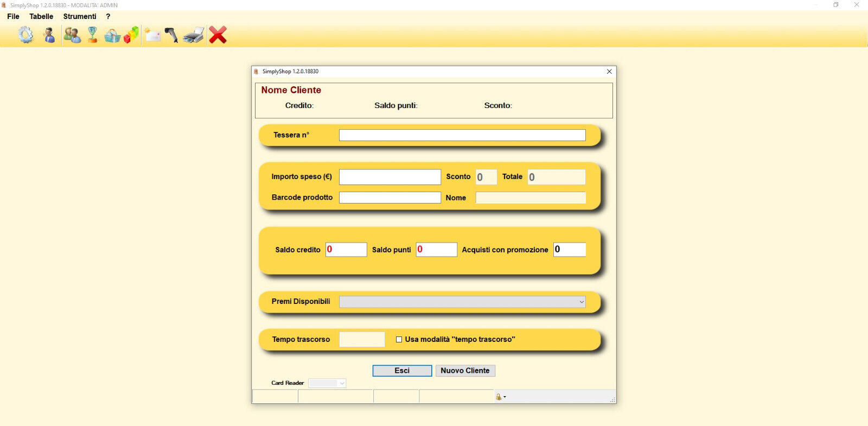Click the printer toolbar icon
Viewport: 868px width, 426px height.
(194, 35)
